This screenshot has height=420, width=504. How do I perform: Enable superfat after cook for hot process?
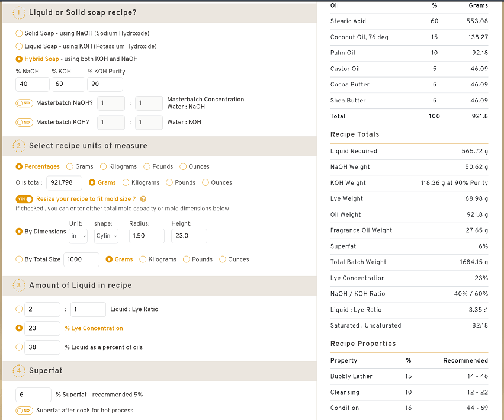point(24,410)
